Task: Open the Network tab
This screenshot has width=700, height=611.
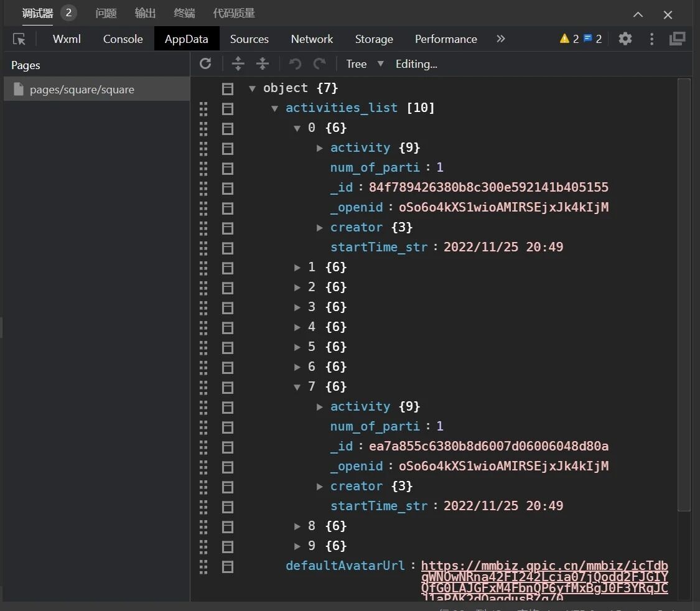Action: pos(312,39)
